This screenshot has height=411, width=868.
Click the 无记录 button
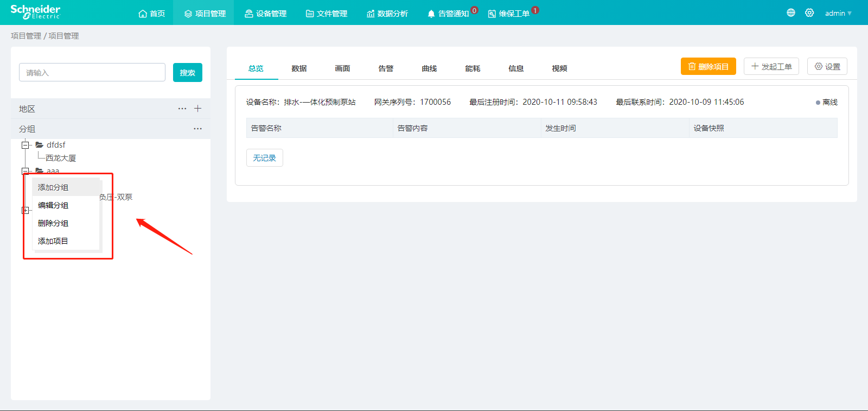[265, 158]
